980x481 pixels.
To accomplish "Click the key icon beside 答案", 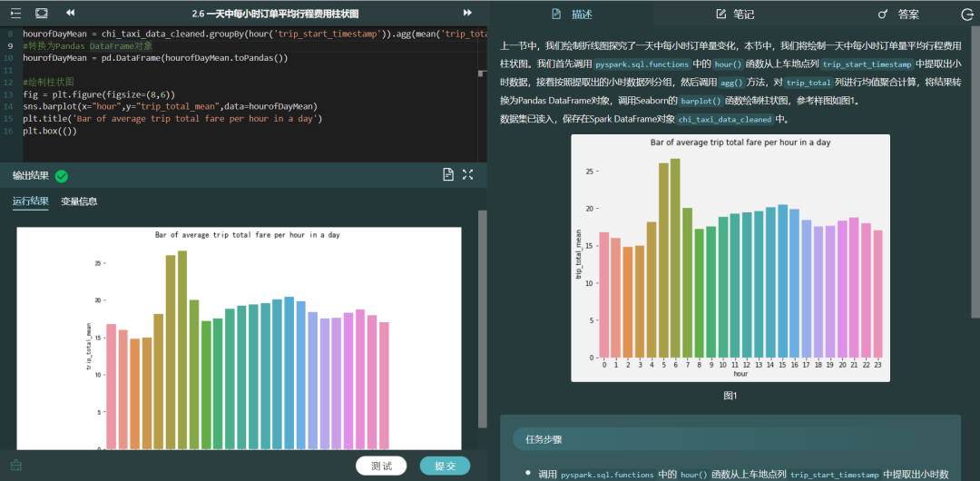I will coord(883,14).
